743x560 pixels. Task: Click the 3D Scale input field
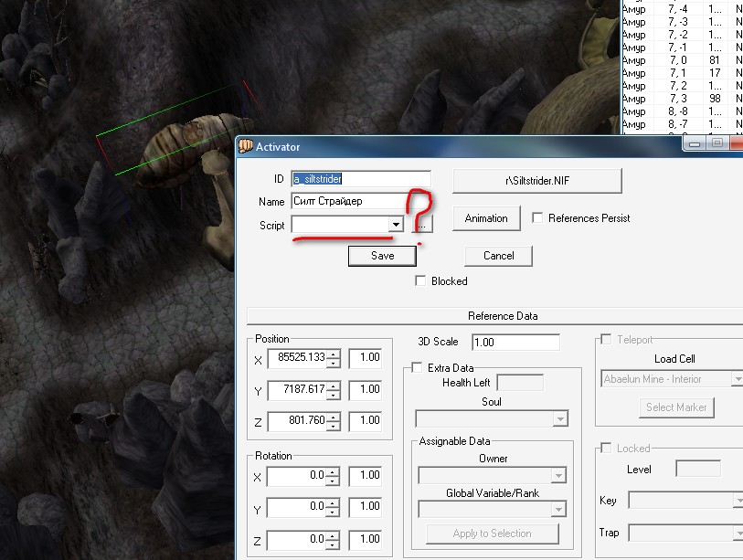pos(515,342)
